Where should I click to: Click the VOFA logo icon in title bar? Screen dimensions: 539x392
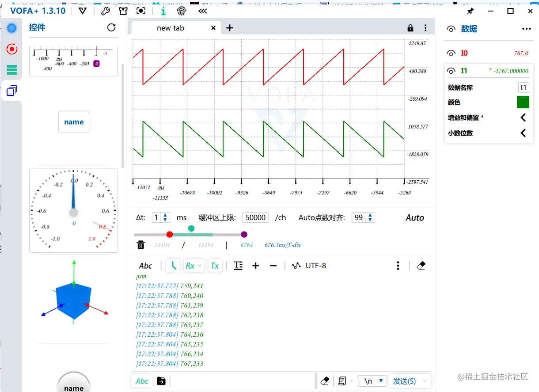coord(82,11)
